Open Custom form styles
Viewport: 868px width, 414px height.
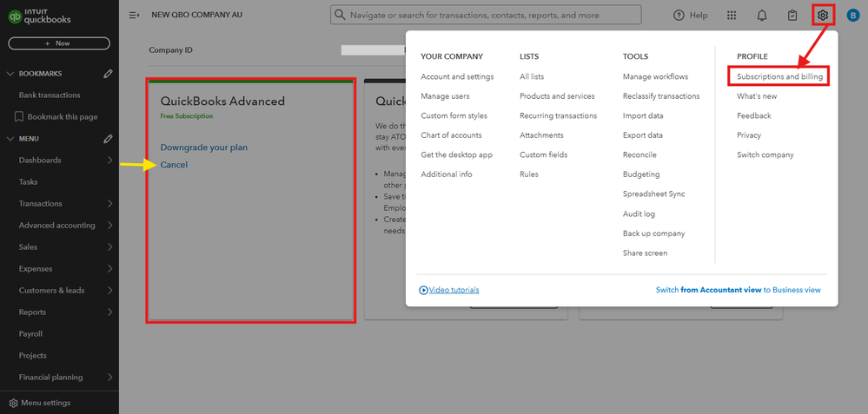tap(454, 115)
